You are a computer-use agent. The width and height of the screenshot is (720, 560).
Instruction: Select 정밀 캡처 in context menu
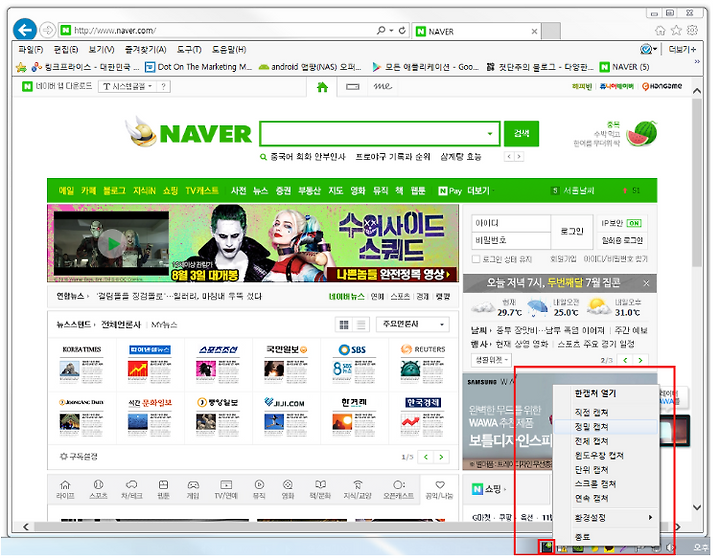click(x=606, y=427)
